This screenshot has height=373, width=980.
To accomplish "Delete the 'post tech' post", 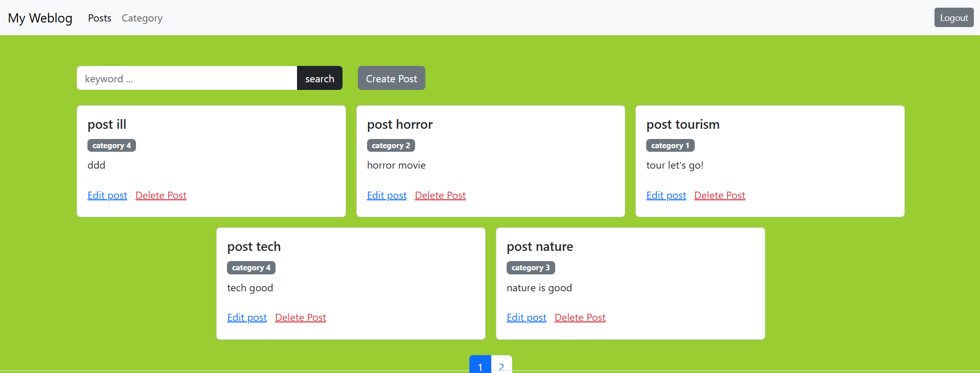I will pos(300,317).
